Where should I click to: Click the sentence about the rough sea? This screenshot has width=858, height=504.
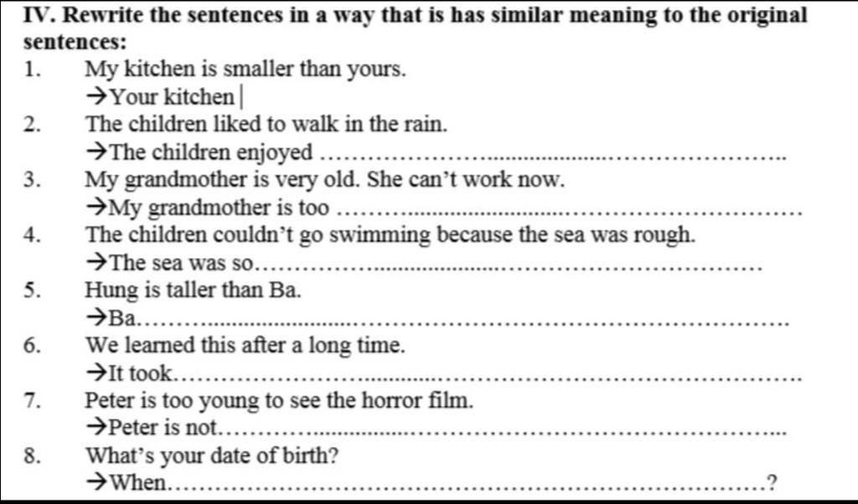coord(390,235)
